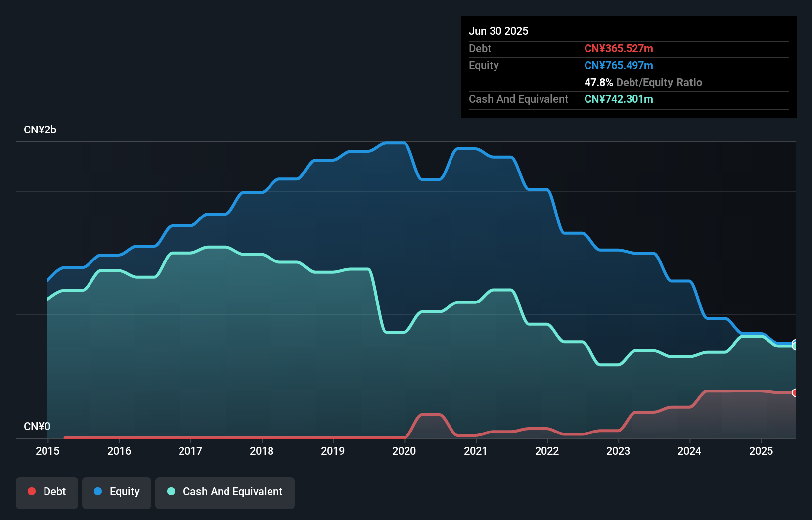Select the blue Equity endpoint marker on chart

click(x=794, y=341)
